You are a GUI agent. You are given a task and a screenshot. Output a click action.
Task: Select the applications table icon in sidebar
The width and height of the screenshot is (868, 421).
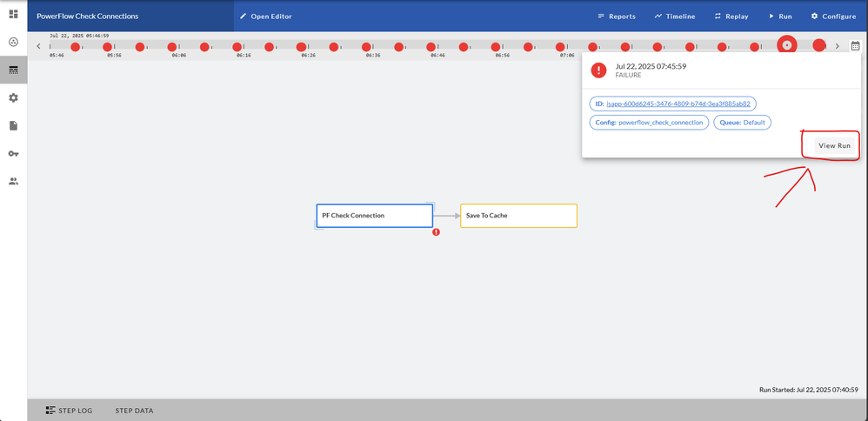(x=13, y=70)
